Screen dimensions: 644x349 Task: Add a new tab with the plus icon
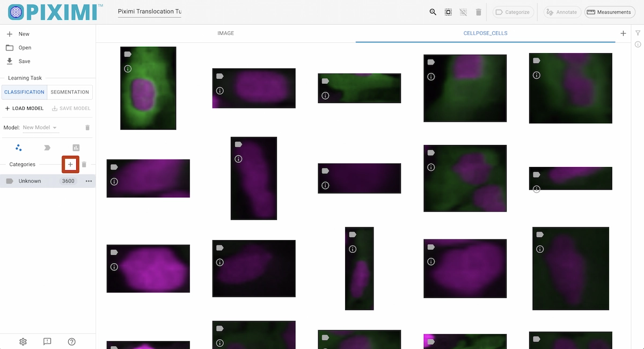click(623, 33)
